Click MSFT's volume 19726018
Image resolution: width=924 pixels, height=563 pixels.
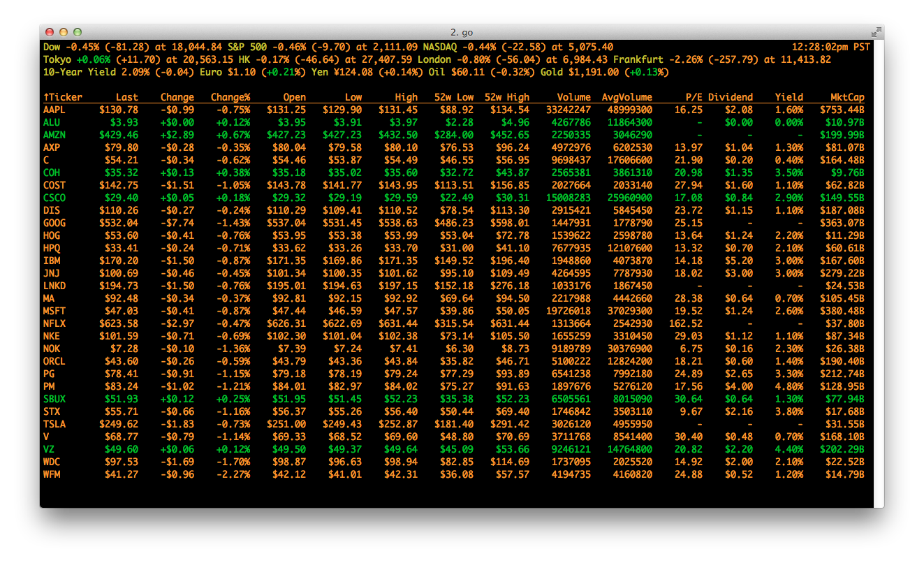click(x=569, y=311)
